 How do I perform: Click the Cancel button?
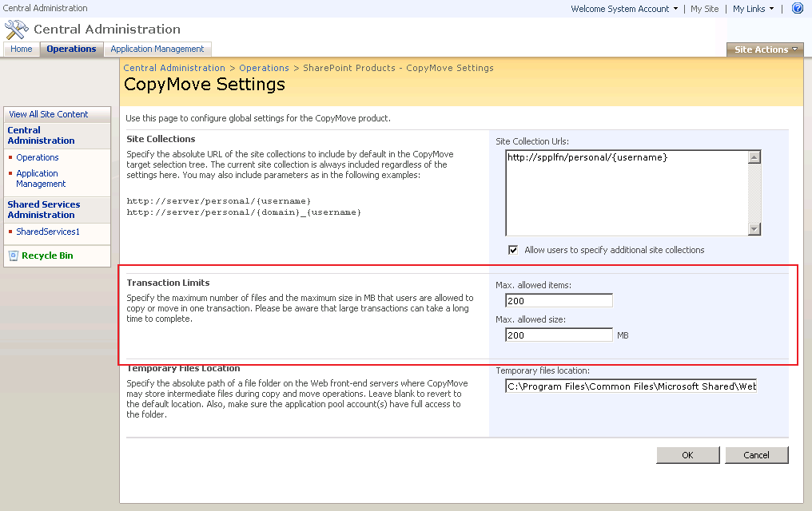(x=757, y=455)
